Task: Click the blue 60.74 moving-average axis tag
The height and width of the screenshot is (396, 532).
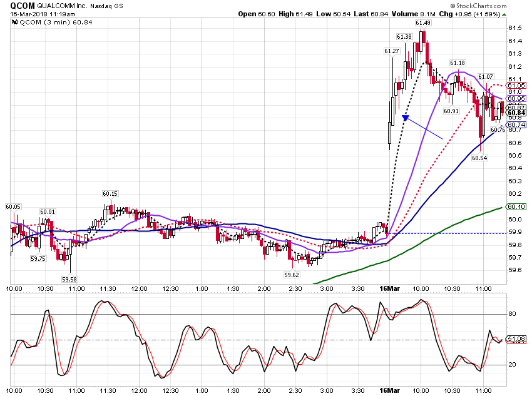Action: point(516,124)
